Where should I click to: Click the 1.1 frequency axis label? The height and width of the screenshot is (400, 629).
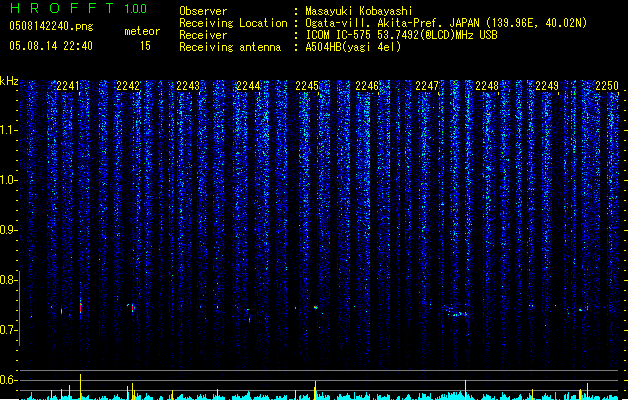tap(8, 130)
